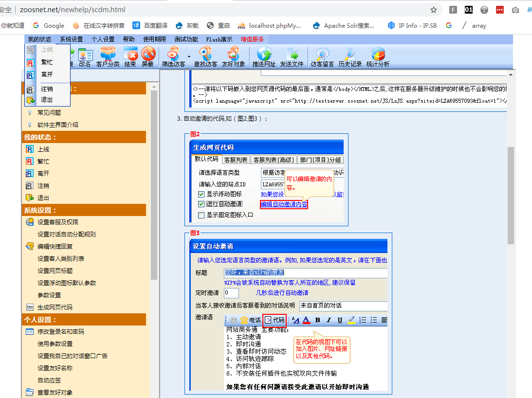Open the 测试功能 menu
Screen dimensions: 532x398
click(186, 39)
